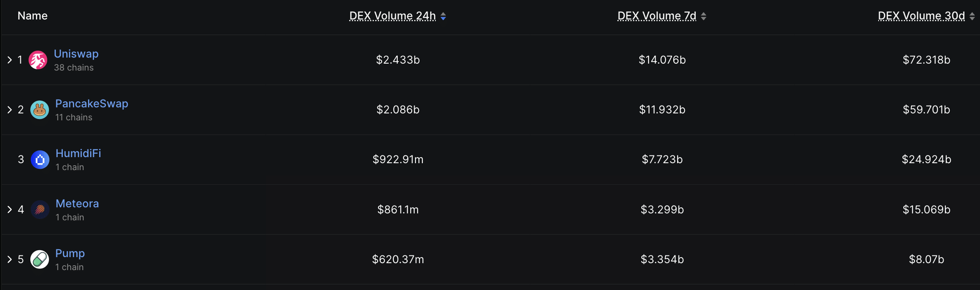This screenshot has height=290, width=980.
Task: Sort by DEX Volume 24h column header
Action: tap(392, 16)
